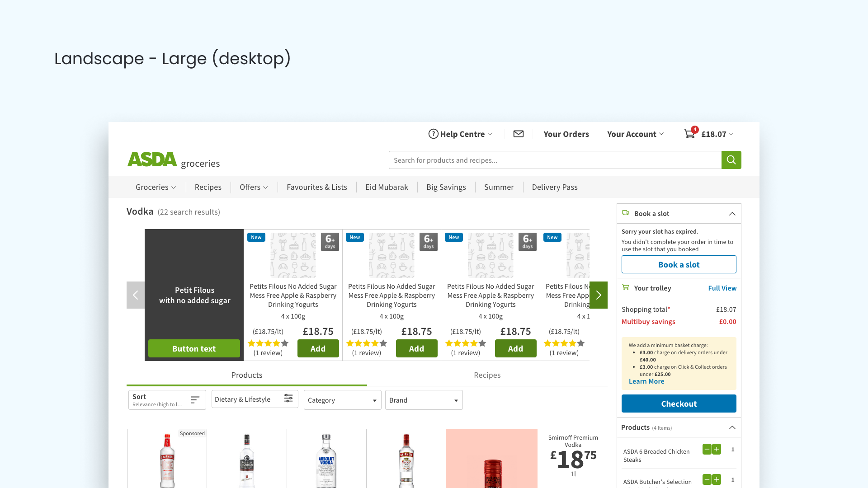868x488 pixels.
Task: Add second Petits Filous yogurt to trolley
Action: click(417, 348)
